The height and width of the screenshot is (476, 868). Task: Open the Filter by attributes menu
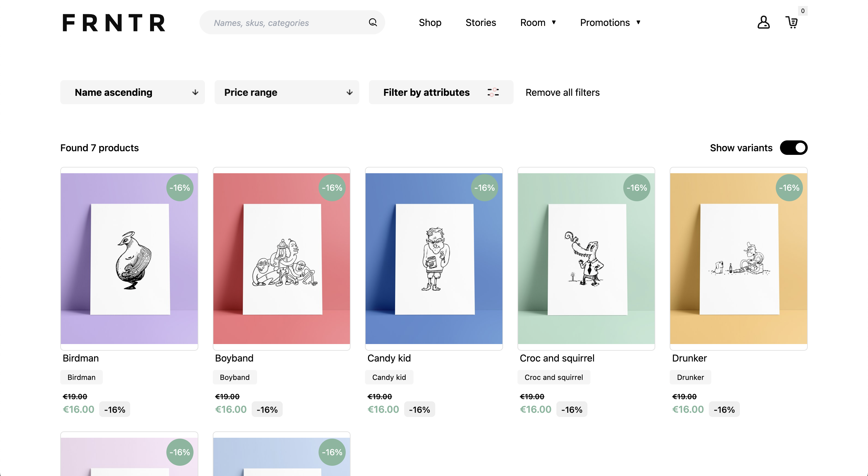441,92
